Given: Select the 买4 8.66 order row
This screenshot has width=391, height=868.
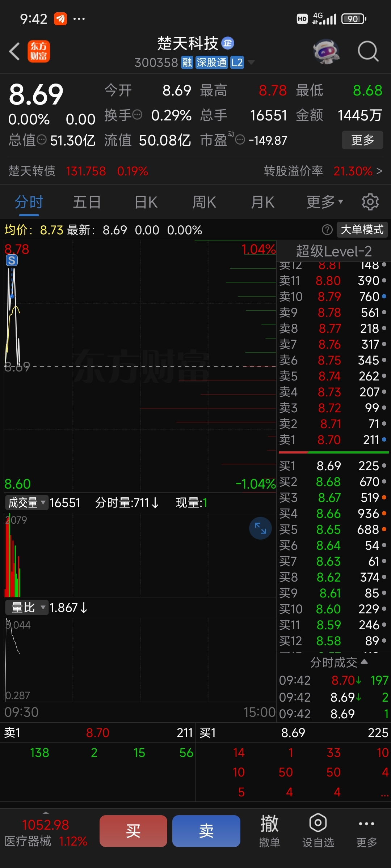Looking at the screenshot, I should coord(333,514).
